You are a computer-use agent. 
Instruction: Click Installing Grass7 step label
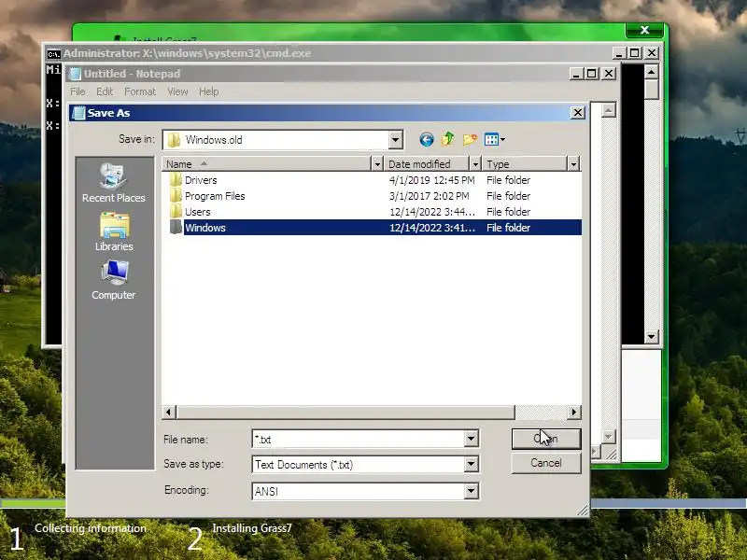252,528
